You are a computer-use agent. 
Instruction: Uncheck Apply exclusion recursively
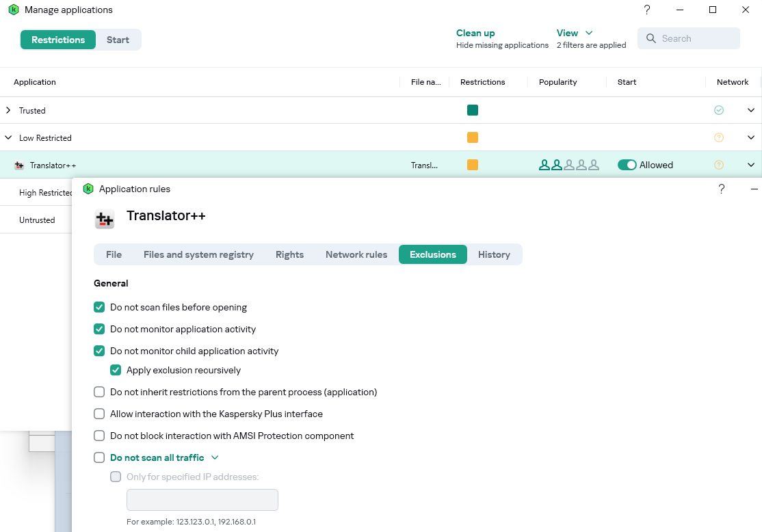pos(116,370)
